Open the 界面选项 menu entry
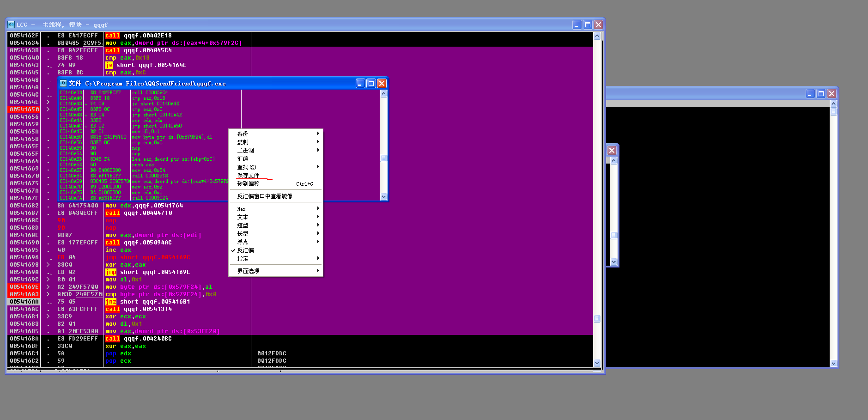Screen dimensions: 868x420 point(276,271)
